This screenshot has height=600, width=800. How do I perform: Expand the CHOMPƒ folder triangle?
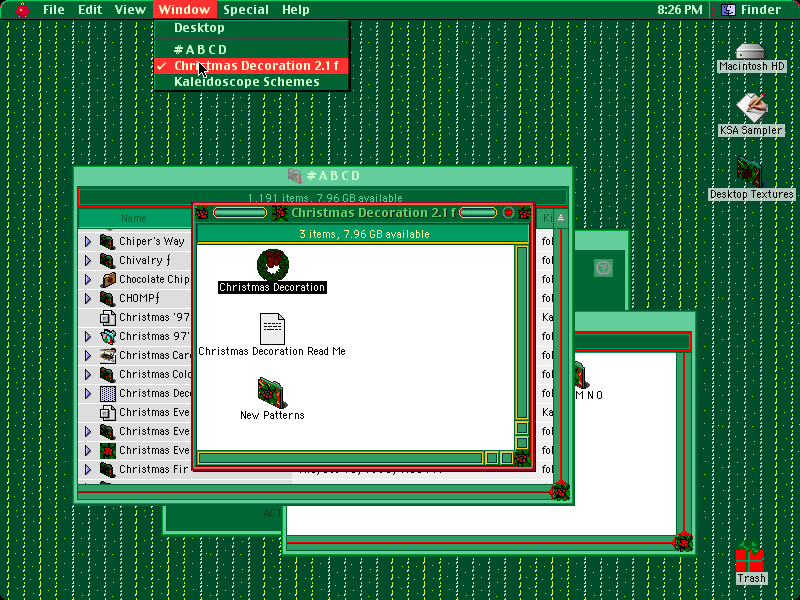pyautogui.click(x=88, y=298)
